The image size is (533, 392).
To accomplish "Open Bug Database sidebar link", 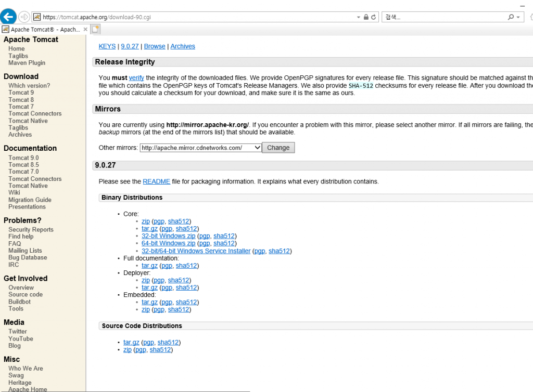I will pos(28,257).
